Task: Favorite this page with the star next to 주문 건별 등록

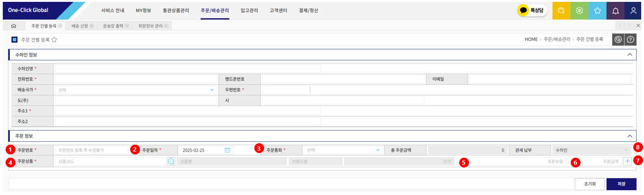Action: [x=54, y=40]
